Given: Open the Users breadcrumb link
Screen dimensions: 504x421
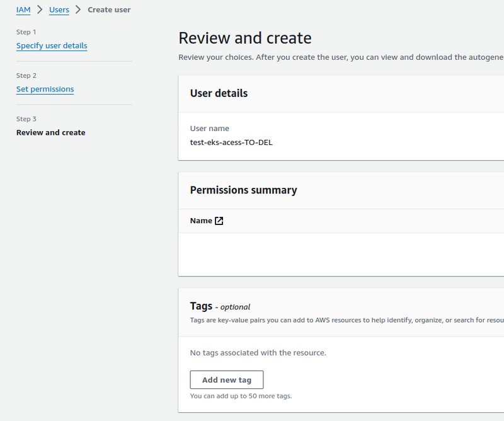Looking at the screenshot, I should [x=59, y=10].
